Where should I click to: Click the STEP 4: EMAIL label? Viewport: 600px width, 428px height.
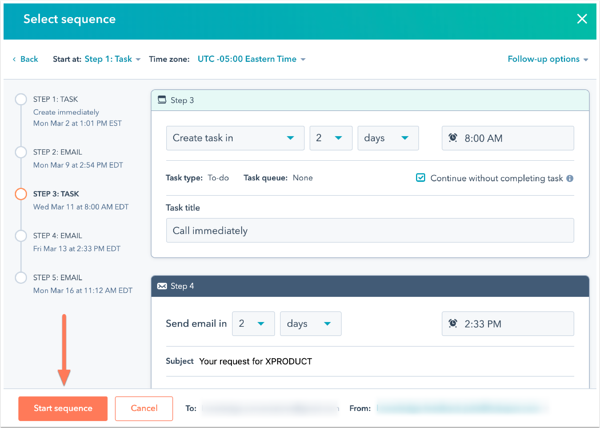pos(57,236)
